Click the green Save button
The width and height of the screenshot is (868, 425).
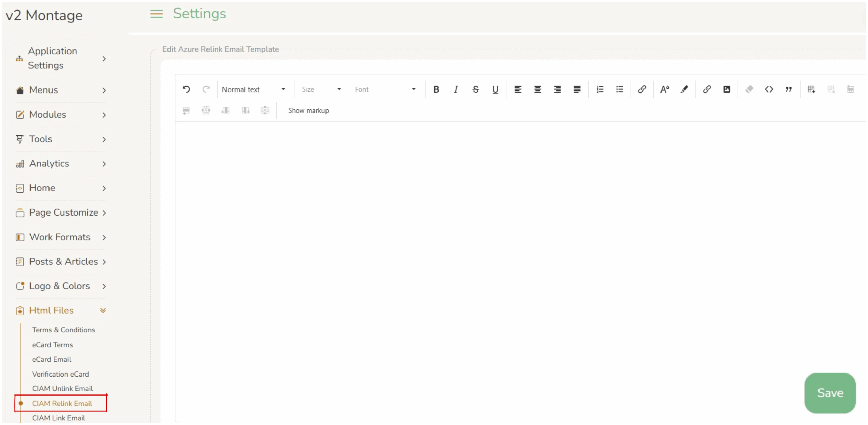[x=830, y=393]
